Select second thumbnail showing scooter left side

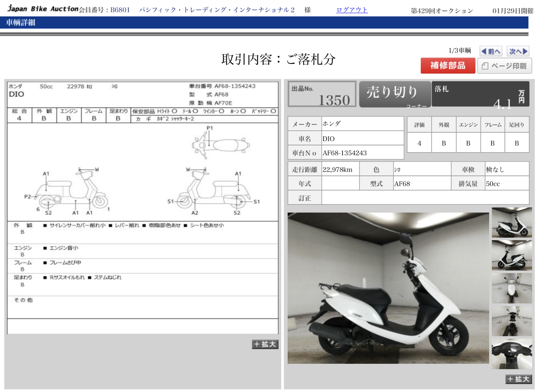coord(512,255)
